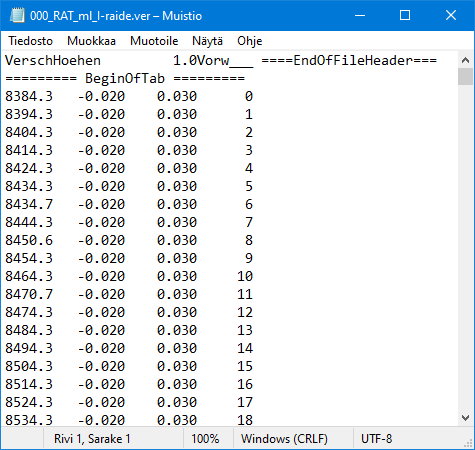Click the VerschHoehen header text
The image size is (475, 450).
pos(53,61)
